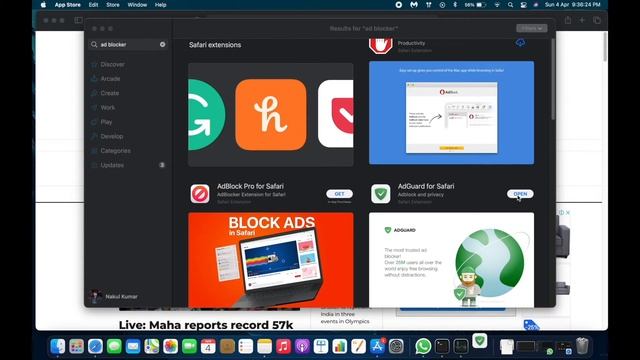Screen dimensions: 640x360
Task: Open Nakul Kumar account profile
Action: (114, 296)
